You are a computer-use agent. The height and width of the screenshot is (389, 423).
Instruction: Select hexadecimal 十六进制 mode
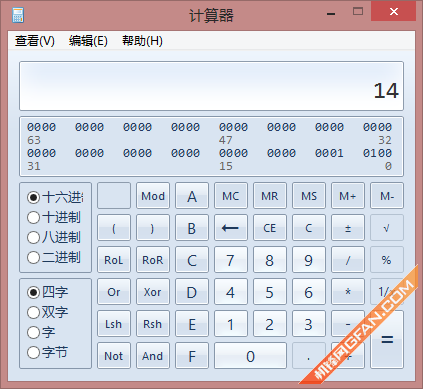[x=55, y=197]
